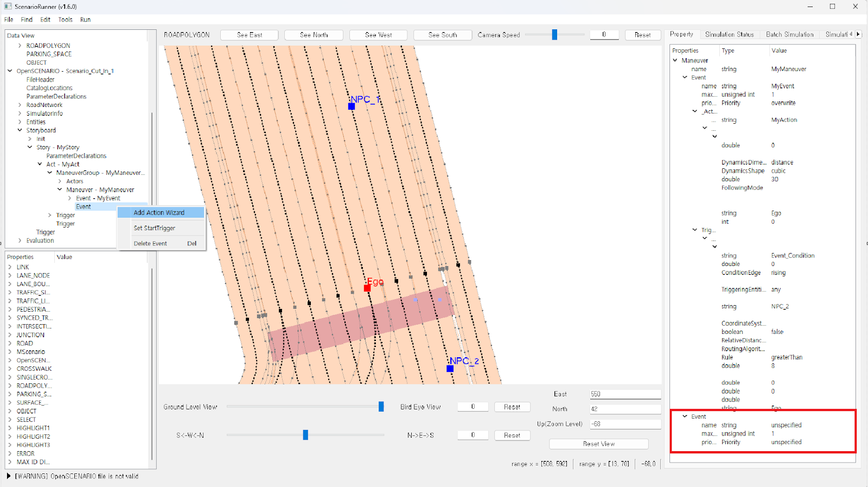Screen dimensions: 868x487
Task: Click the ScenarioRunner app icon in title bar
Action: [8, 7]
